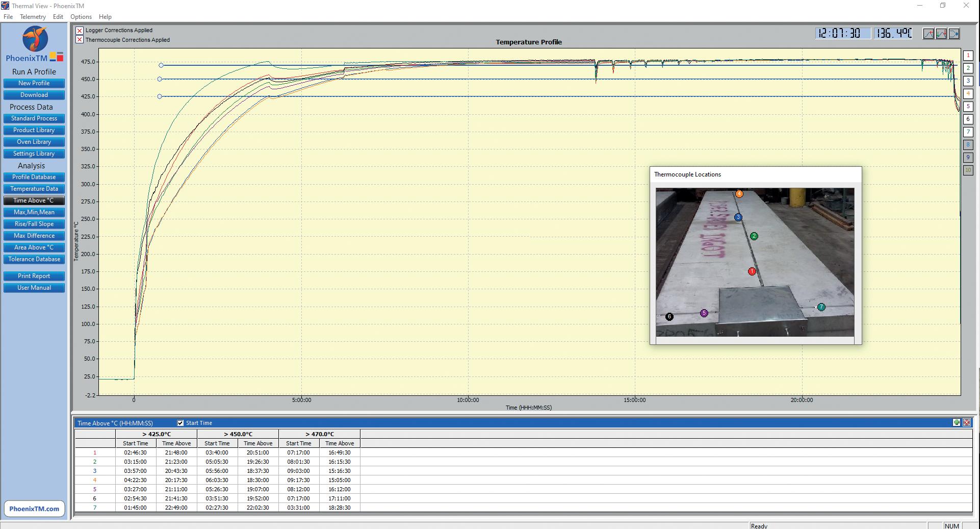Image resolution: width=980 pixels, height=529 pixels.
Task: Click the 470°C threshold line handle
Action: (161, 65)
